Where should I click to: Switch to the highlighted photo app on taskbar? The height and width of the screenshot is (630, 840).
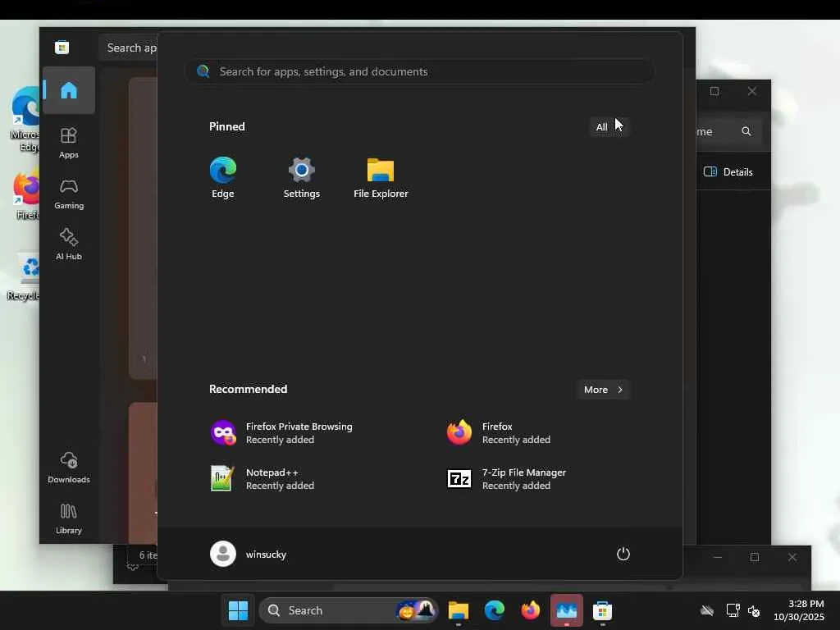[x=566, y=610]
